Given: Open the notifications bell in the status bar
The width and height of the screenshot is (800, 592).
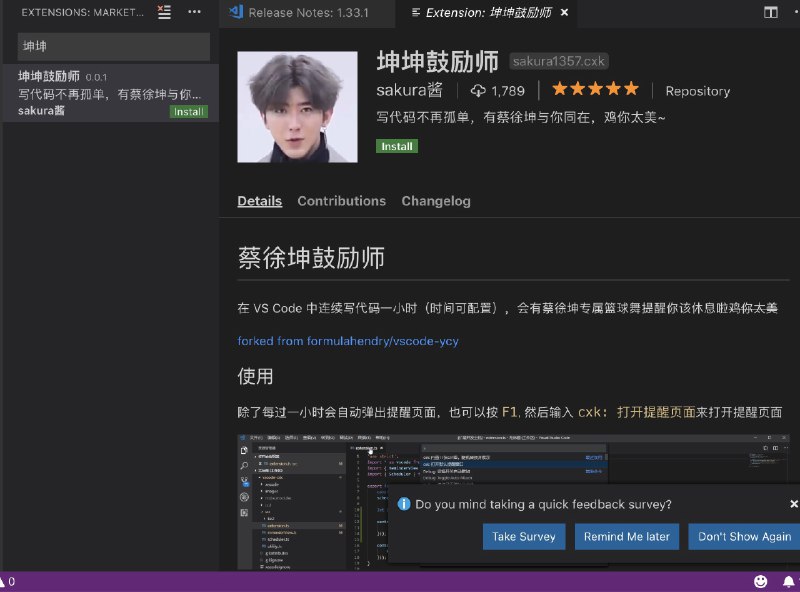Looking at the screenshot, I should click(788, 581).
